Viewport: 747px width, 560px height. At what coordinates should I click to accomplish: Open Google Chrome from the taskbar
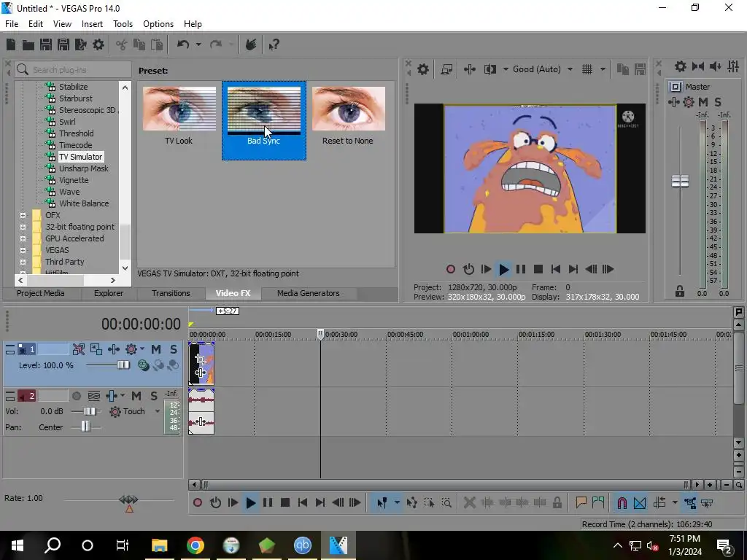(196, 545)
